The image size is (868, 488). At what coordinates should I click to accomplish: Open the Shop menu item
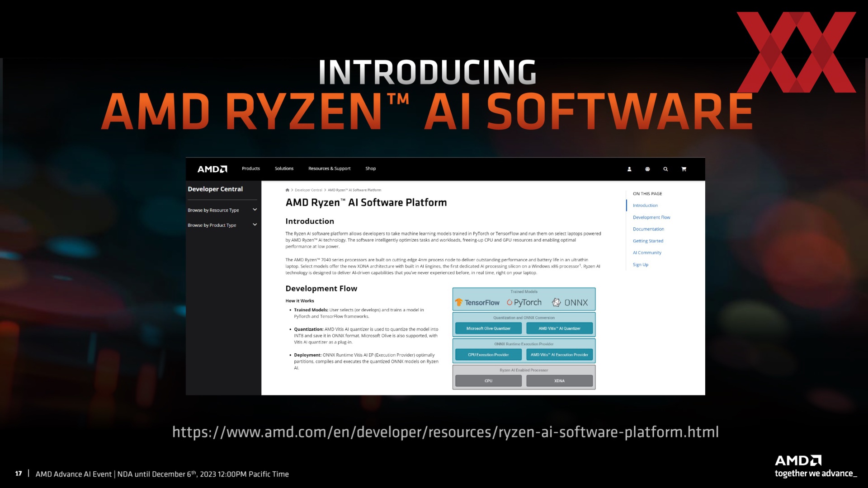click(371, 169)
